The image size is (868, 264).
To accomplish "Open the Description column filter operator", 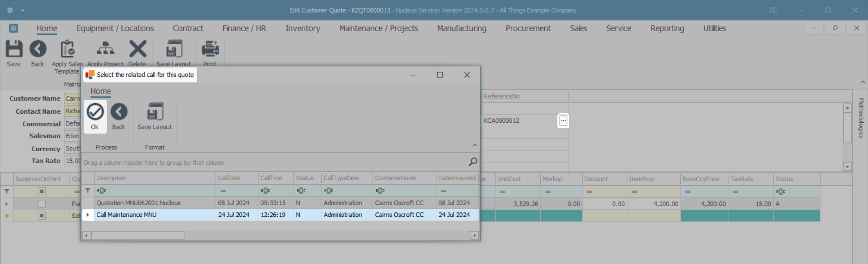I will 102,191.
